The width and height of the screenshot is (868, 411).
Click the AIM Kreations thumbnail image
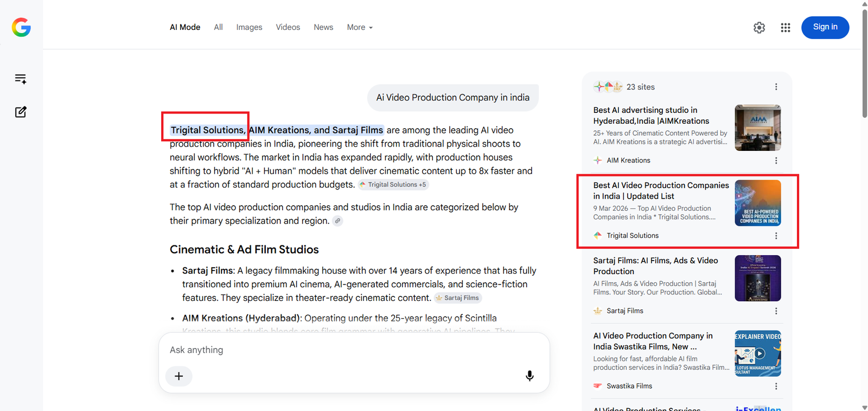coord(758,128)
